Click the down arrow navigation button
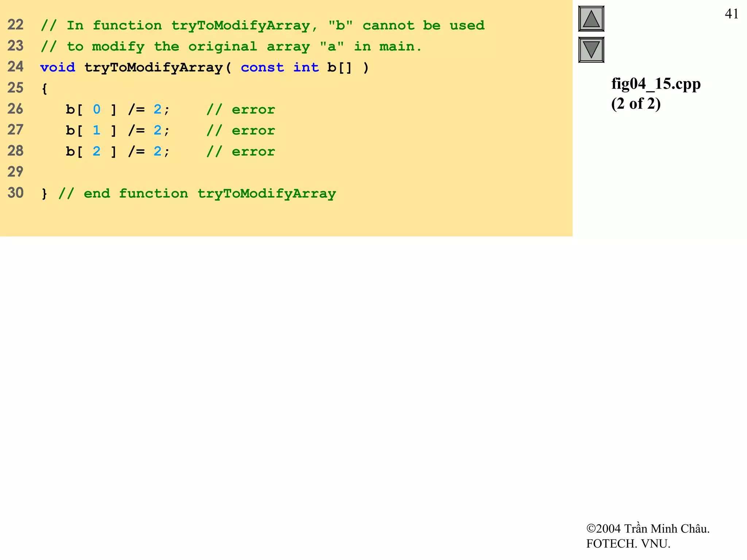The height and width of the screenshot is (560, 747). tap(591, 50)
